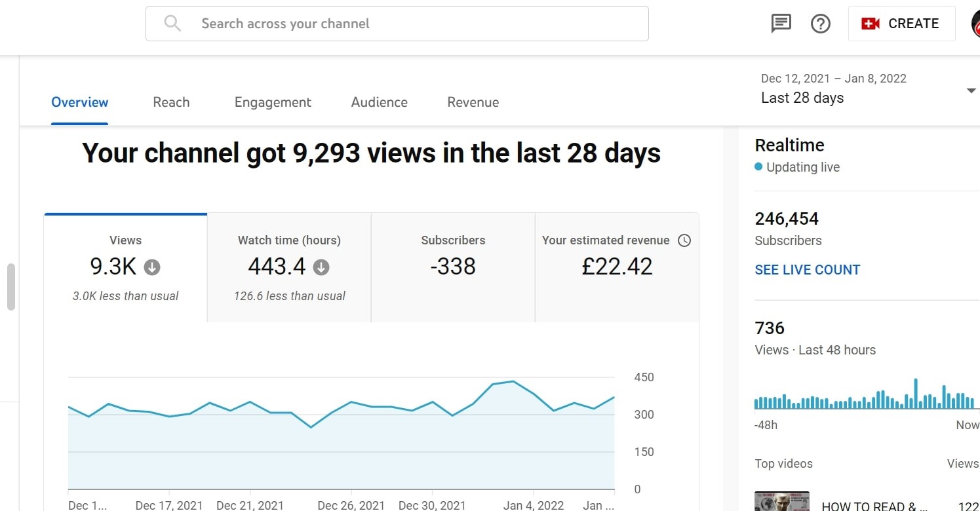Expand the Last 28 days date range dropdown

click(x=971, y=90)
